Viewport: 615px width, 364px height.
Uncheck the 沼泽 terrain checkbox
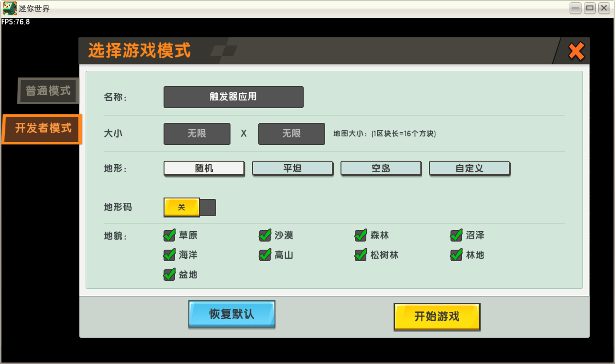[455, 235]
